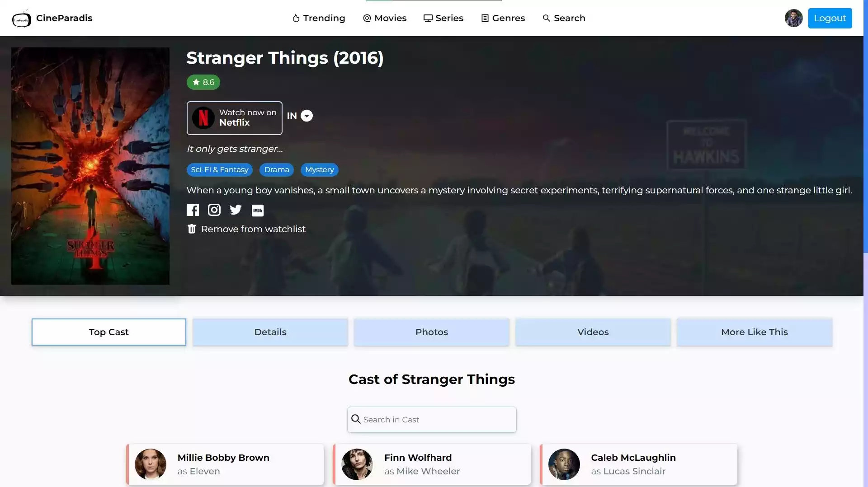The image size is (868, 487).
Task: Open Millie Bobby Brown cast card
Action: (x=225, y=464)
